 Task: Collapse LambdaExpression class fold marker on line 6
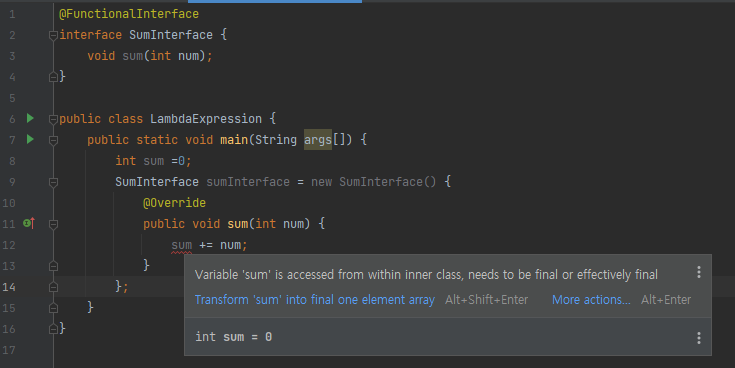tap(53, 119)
